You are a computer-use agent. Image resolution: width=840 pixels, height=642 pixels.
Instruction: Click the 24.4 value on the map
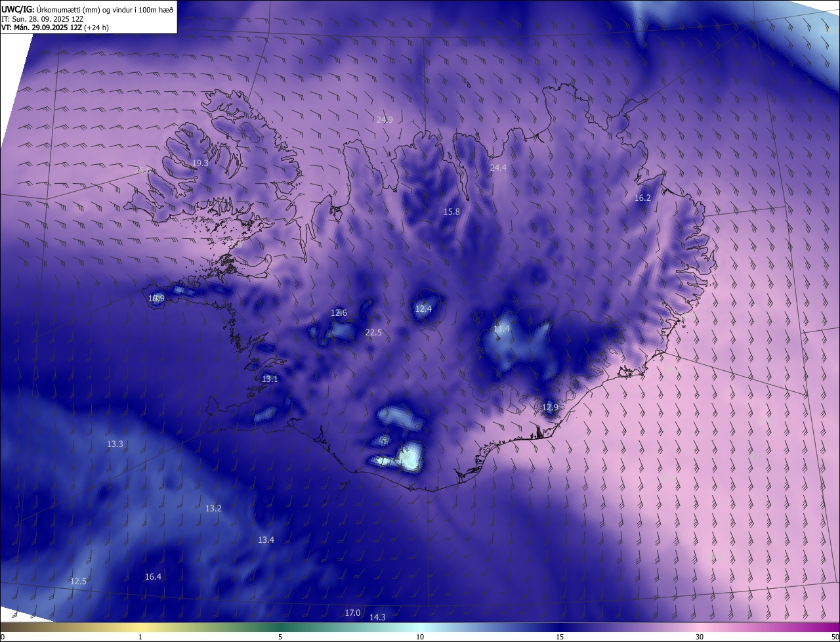click(498, 168)
